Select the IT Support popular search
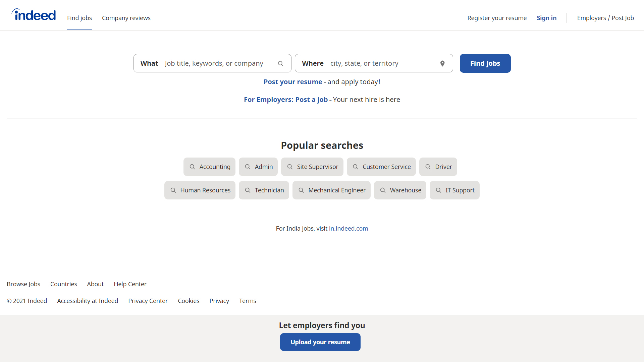Image resolution: width=644 pixels, height=362 pixels. pos(454,190)
